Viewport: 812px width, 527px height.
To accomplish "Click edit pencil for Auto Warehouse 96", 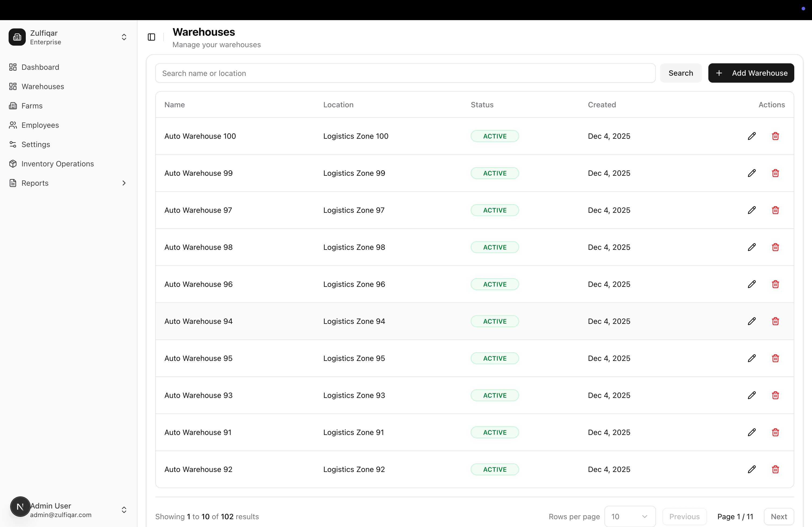I will 752,284.
